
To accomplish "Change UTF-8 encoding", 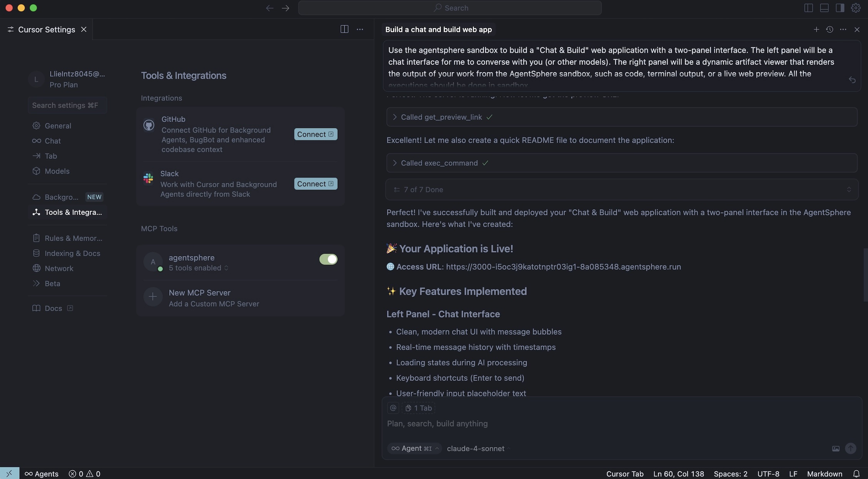I will pyautogui.click(x=768, y=474).
